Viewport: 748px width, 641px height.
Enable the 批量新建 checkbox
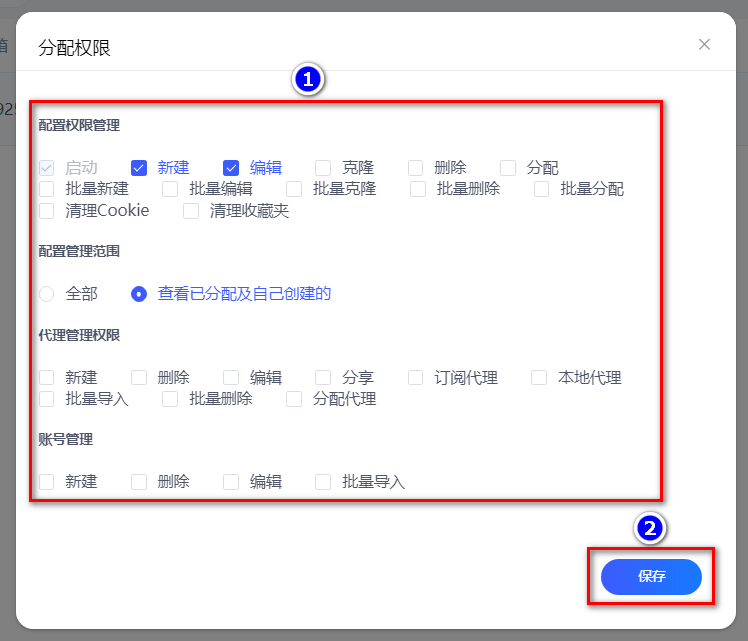[46, 189]
